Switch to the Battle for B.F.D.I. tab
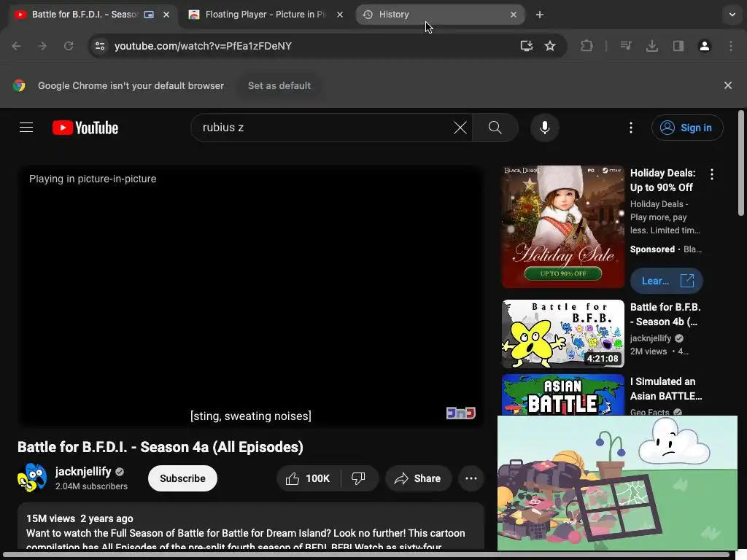 coord(85,15)
